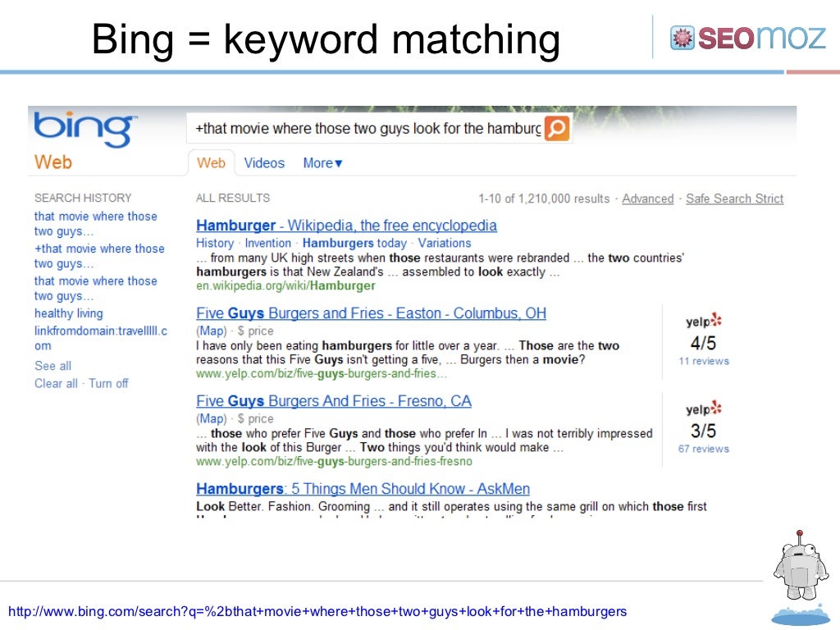Screen dimensions: 840x630
Task: Expand the More dropdown menu
Action: pos(322,163)
